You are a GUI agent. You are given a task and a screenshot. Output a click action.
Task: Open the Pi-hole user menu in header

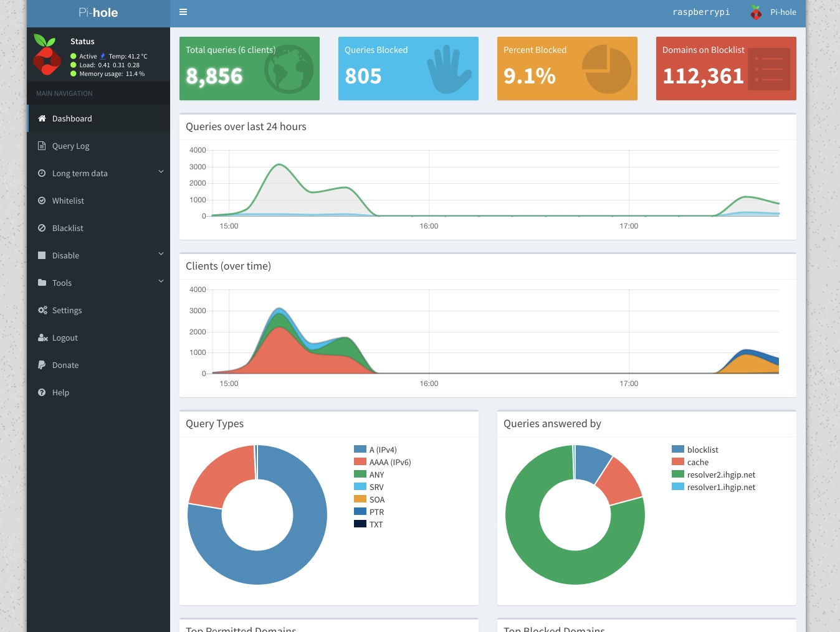pyautogui.click(x=773, y=12)
